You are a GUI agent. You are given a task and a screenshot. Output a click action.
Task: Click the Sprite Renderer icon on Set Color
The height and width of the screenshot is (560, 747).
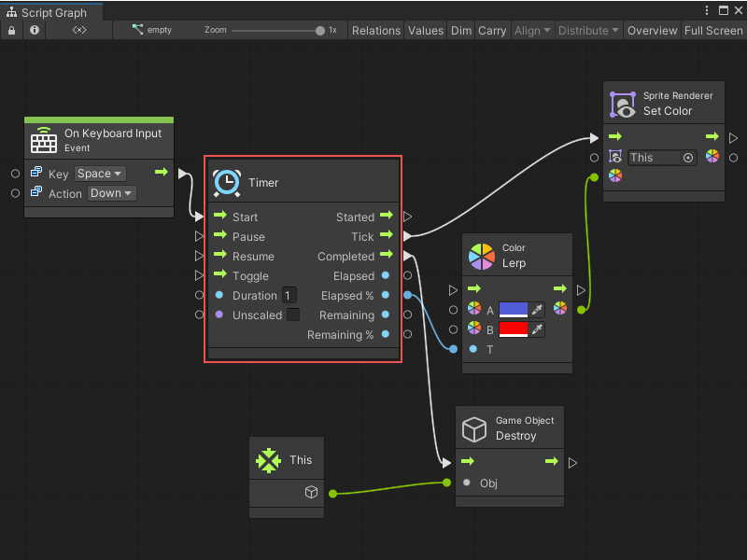621,103
